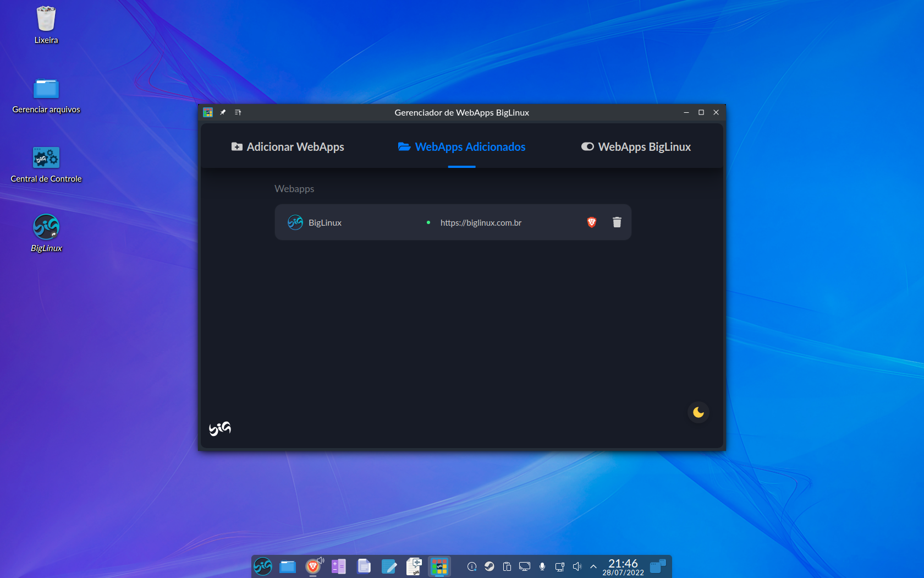Open the clipboard tray icon

point(507,566)
